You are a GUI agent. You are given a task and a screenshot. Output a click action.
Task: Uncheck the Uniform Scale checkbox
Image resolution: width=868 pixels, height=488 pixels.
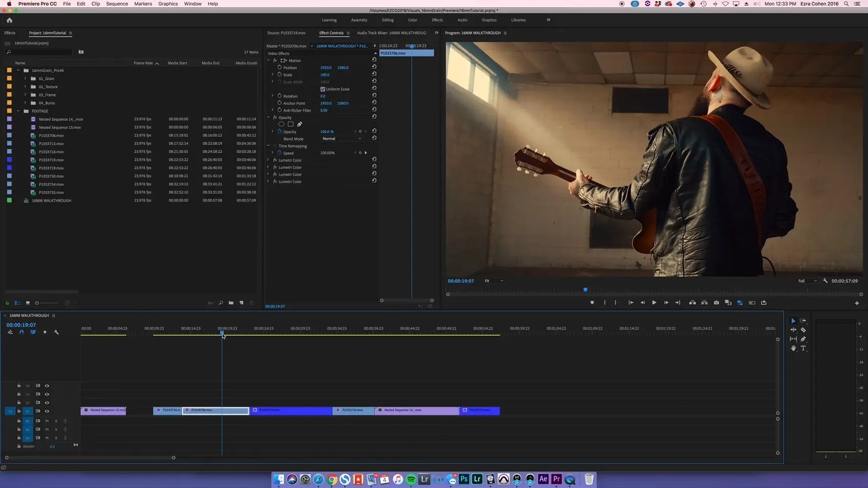323,89
